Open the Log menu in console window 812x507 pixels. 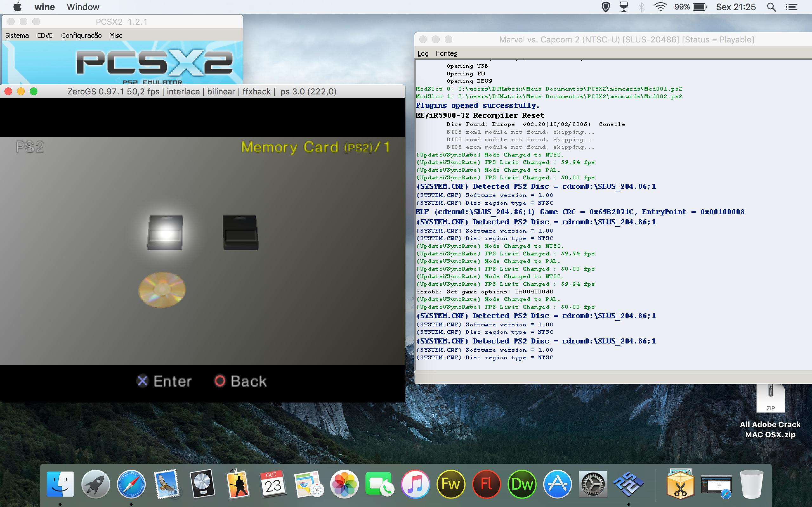(423, 53)
